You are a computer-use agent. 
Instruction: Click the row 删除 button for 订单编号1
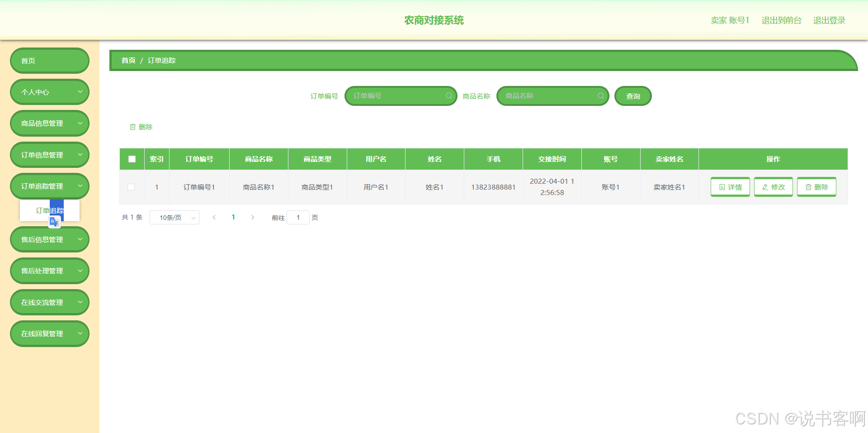coord(816,187)
